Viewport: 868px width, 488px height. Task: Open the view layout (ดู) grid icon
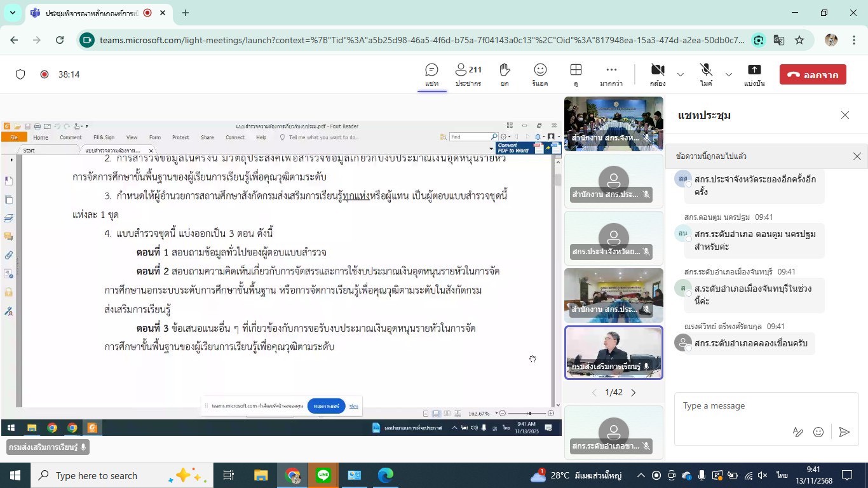pyautogui.click(x=576, y=74)
